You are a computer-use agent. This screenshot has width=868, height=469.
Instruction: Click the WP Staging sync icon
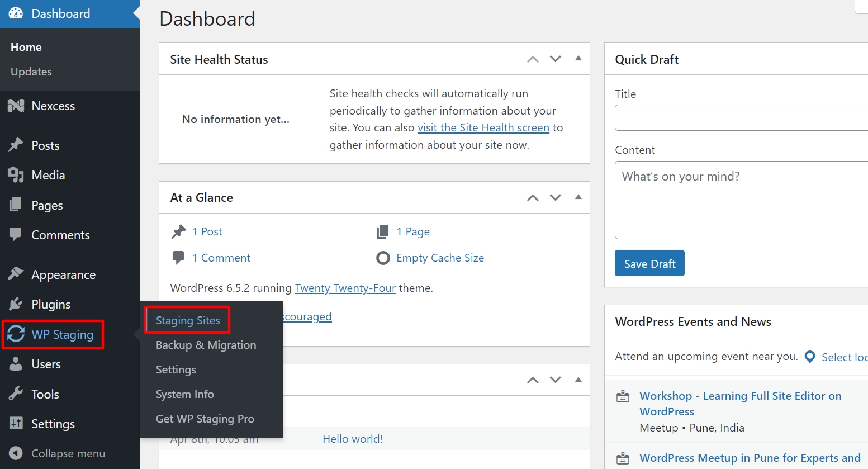pyautogui.click(x=16, y=334)
